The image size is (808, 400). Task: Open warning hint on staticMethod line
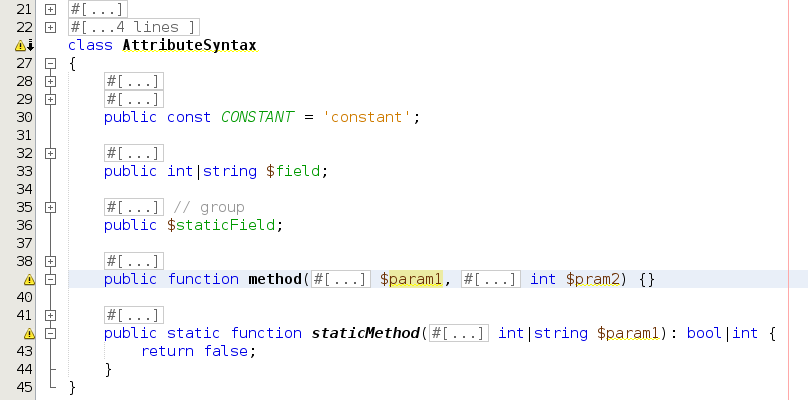pyautogui.click(x=29, y=334)
